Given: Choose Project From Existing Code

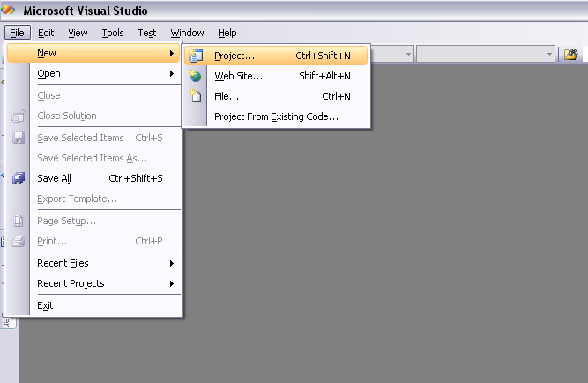Looking at the screenshot, I should tap(276, 116).
